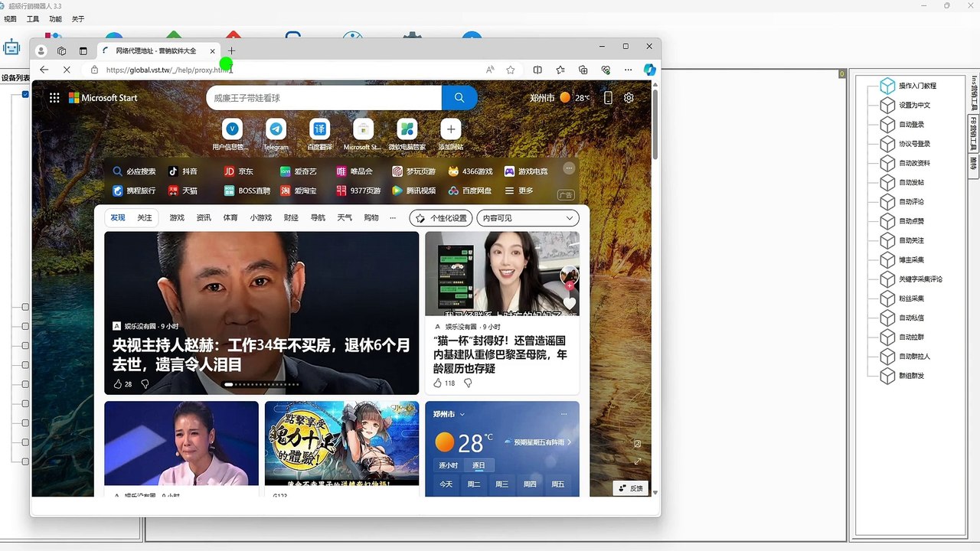Open the 抖音 link
980x551 pixels.
(x=183, y=171)
